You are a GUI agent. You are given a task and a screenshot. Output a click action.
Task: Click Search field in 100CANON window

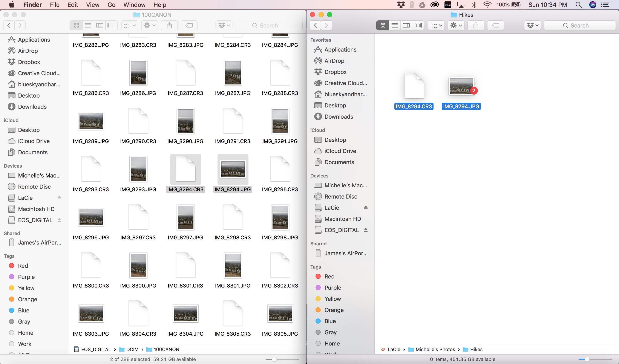[x=269, y=25]
